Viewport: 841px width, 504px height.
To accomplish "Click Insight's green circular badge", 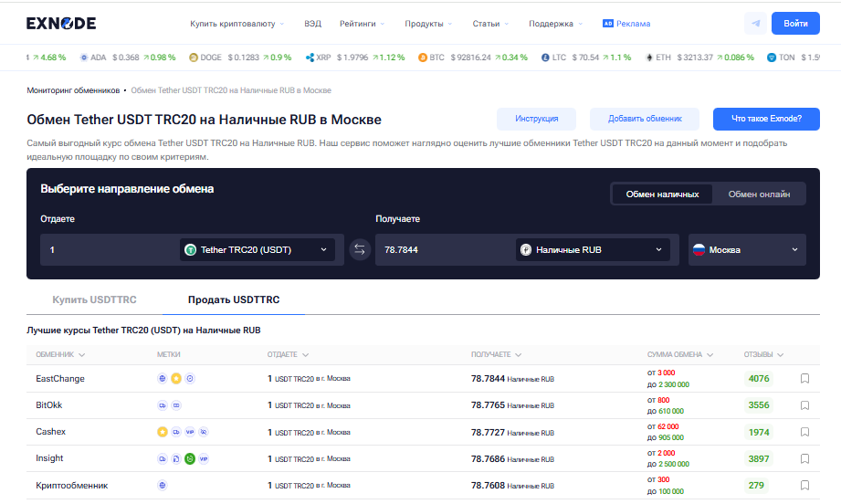I will 190,458.
